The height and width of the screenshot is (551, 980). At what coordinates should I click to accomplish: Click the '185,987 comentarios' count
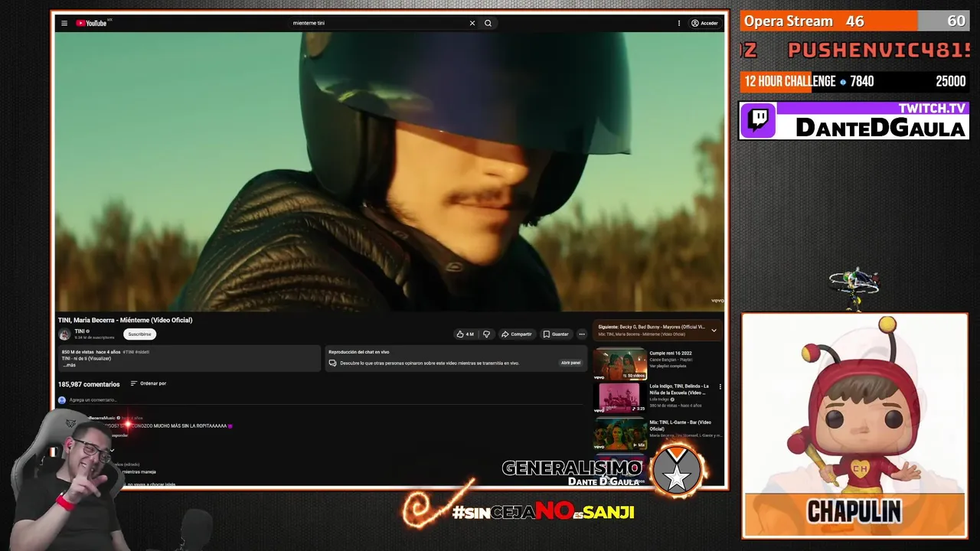[89, 384]
